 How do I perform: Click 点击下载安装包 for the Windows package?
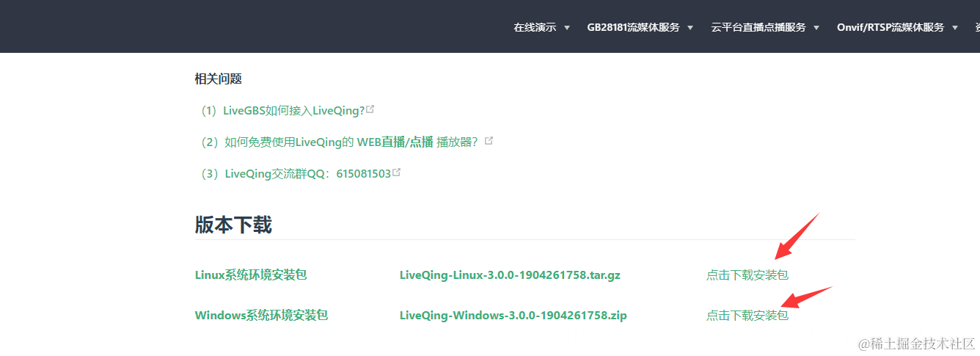(747, 316)
